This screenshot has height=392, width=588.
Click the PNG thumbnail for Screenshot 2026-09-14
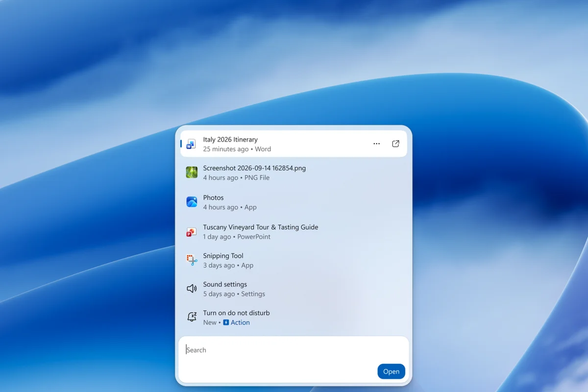pos(192,172)
